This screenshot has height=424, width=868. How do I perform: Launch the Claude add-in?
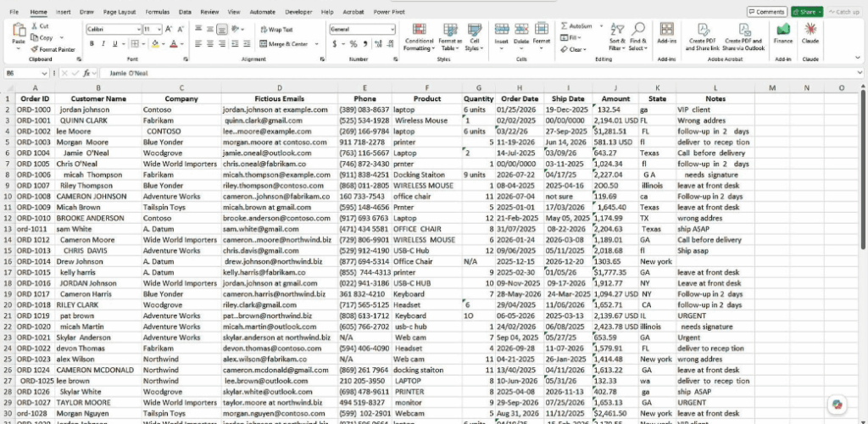point(810,34)
